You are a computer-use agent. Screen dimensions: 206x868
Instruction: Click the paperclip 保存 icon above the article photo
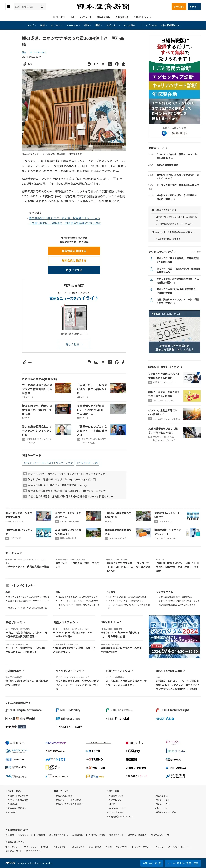click(25, 64)
